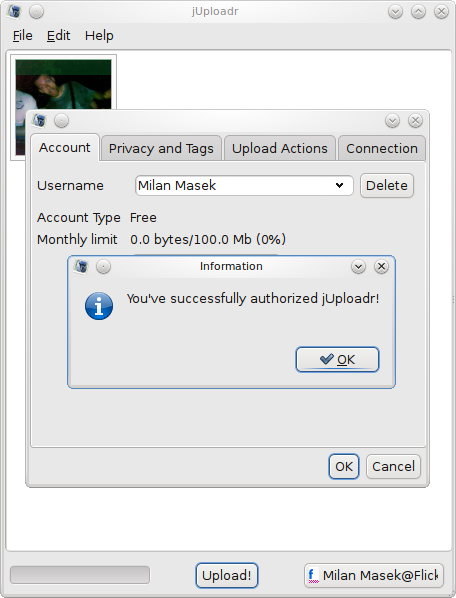Minimize the Information dialog
456x598 pixels.
pos(358,266)
